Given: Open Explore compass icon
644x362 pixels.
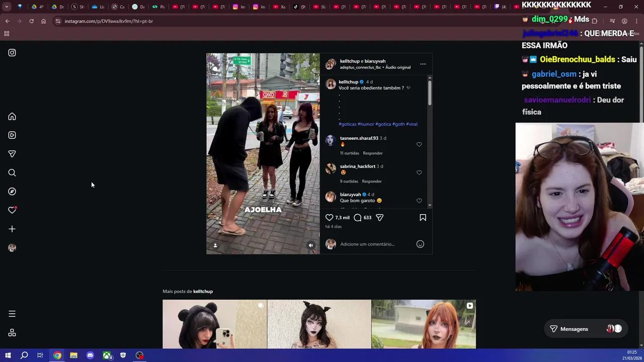Looking at the screenshot, I should click(12, 192).
